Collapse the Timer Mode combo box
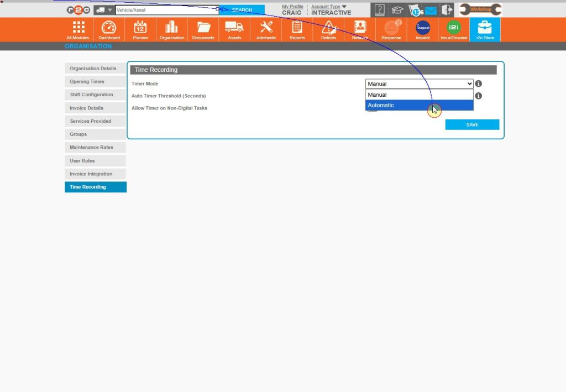 tap(419, 83)
